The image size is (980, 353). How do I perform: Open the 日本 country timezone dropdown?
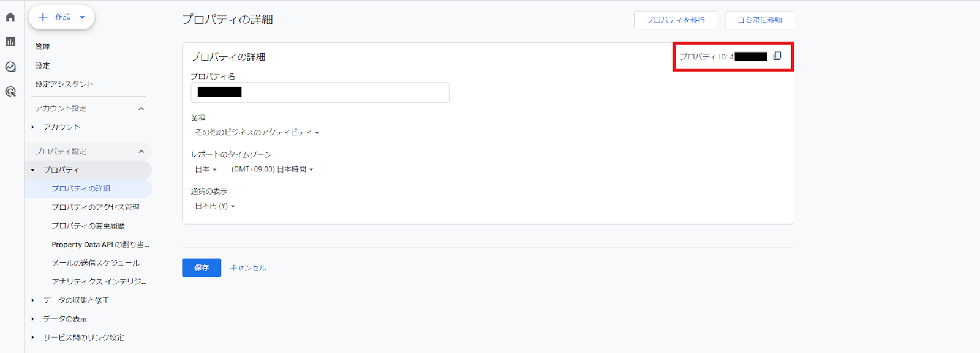click(206, 169)
